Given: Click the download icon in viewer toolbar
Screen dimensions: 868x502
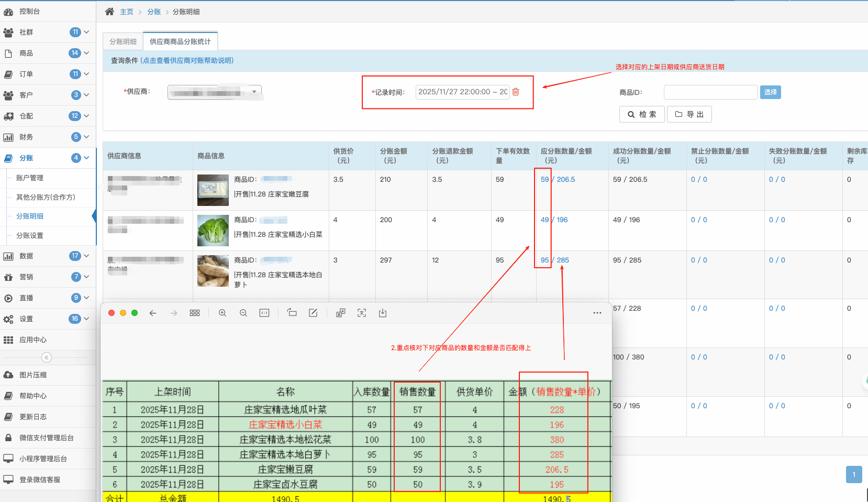Looking at the screenshot, I should point(382,313).
